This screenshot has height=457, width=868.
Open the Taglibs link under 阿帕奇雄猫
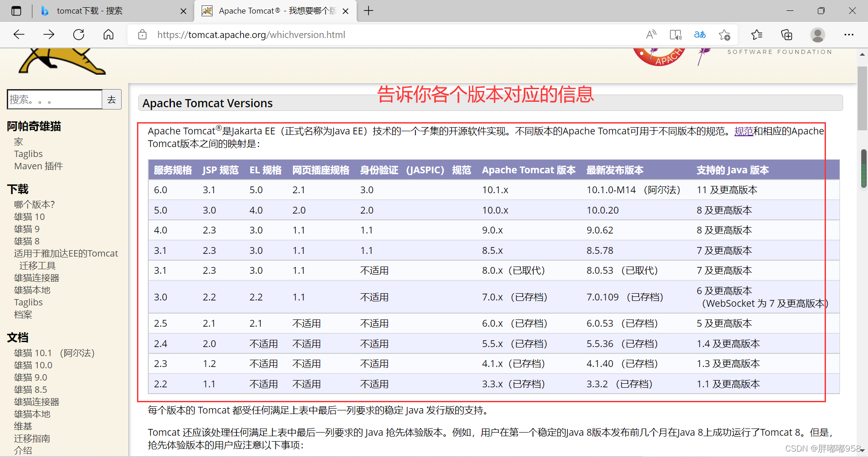click(x=28, y=154)
